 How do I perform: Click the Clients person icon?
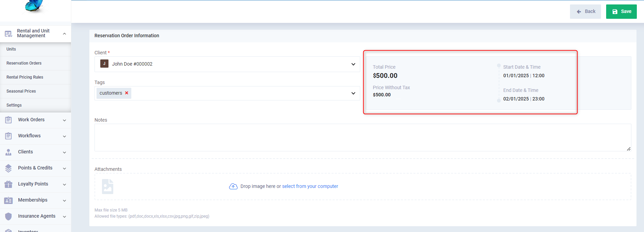click(9, 152)
